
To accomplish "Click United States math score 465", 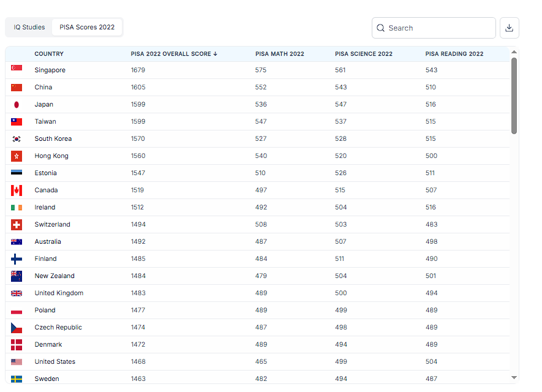I will tap(261, 362).
